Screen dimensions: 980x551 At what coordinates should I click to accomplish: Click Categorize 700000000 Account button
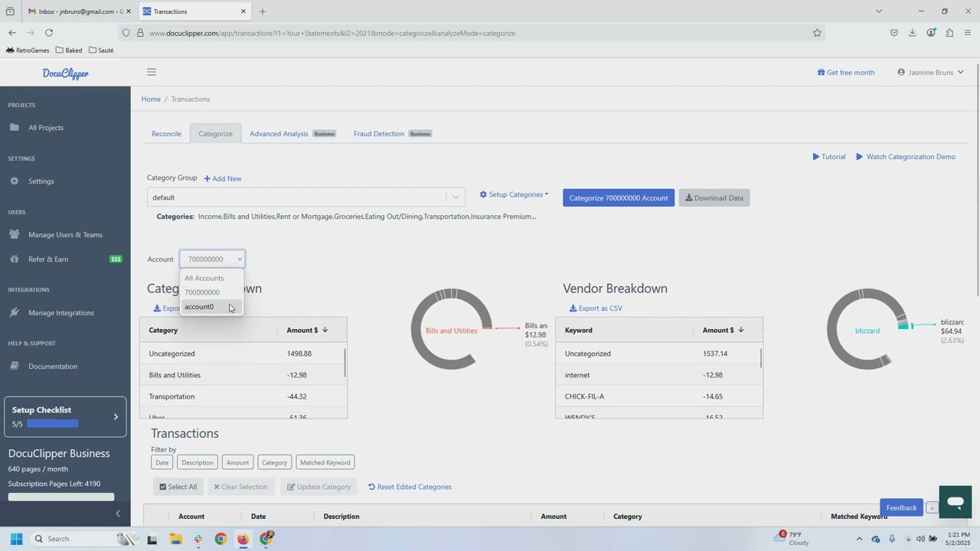(619, 198)
